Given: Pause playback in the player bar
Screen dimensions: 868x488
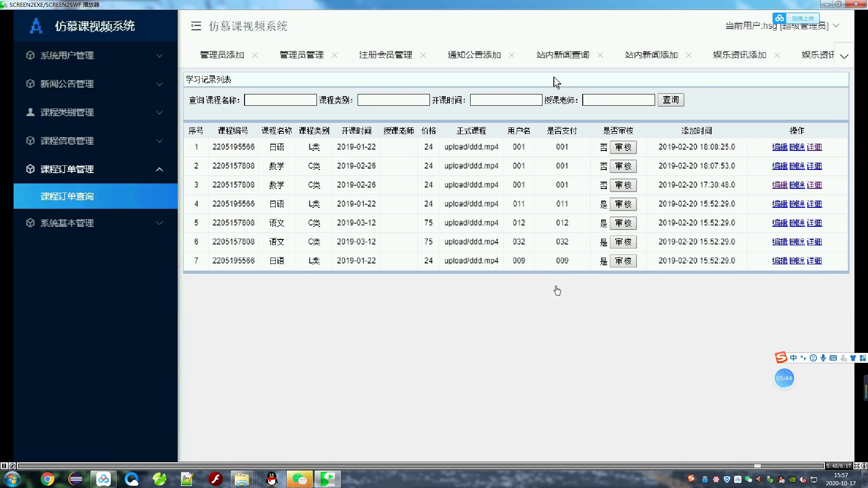Looking at the screenshot, I should [4, 466].
